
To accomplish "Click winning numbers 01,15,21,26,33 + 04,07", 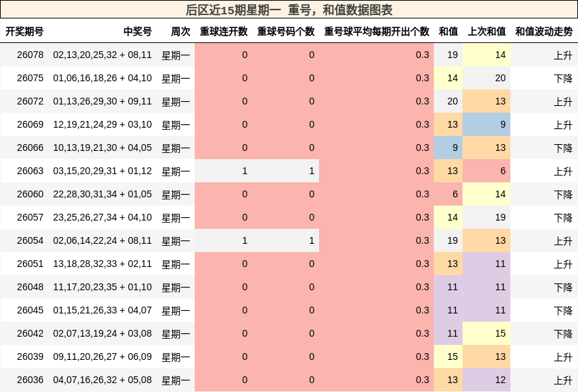I will [102, 310].
